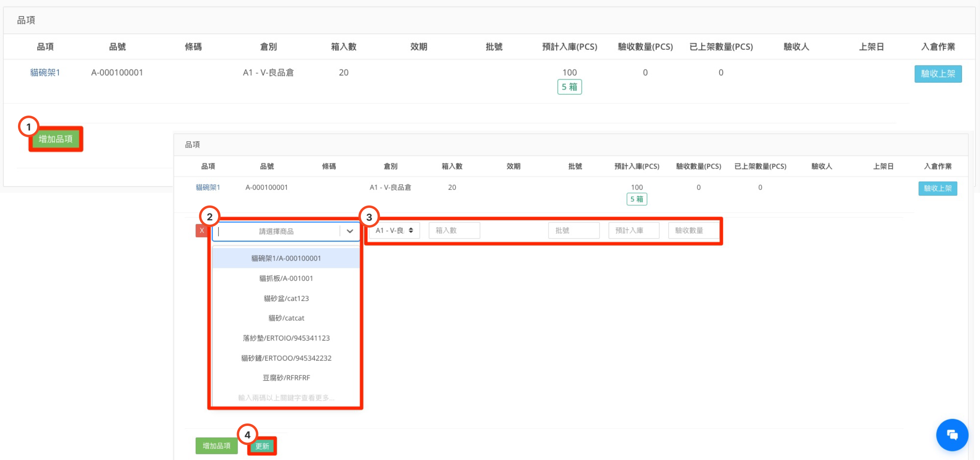Select 貓砂鏟/ERTOOO/945342232 entry
980x460 pixels.
pyautogui.click(x=286, y=358)
